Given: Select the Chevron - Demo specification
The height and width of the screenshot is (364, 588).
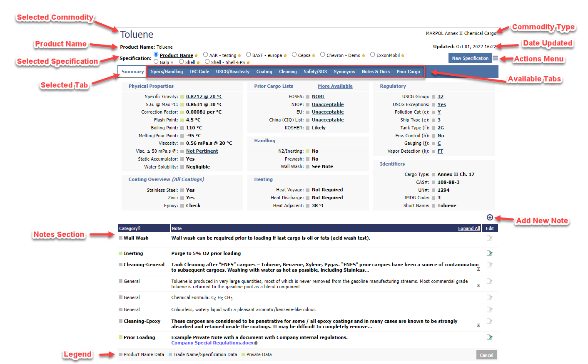Looking at the screenshot, I should [x=322, y=54].
